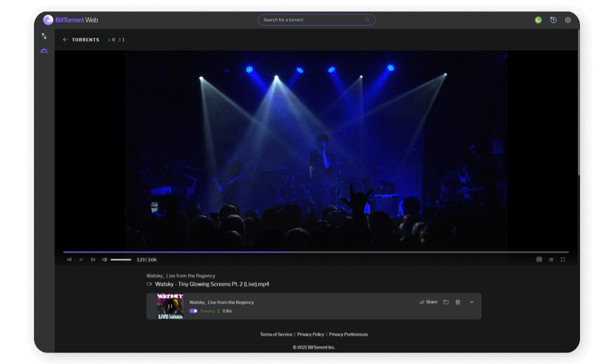
Task: Expand the Watsky torrent details chevron
Action: (472, 302)
